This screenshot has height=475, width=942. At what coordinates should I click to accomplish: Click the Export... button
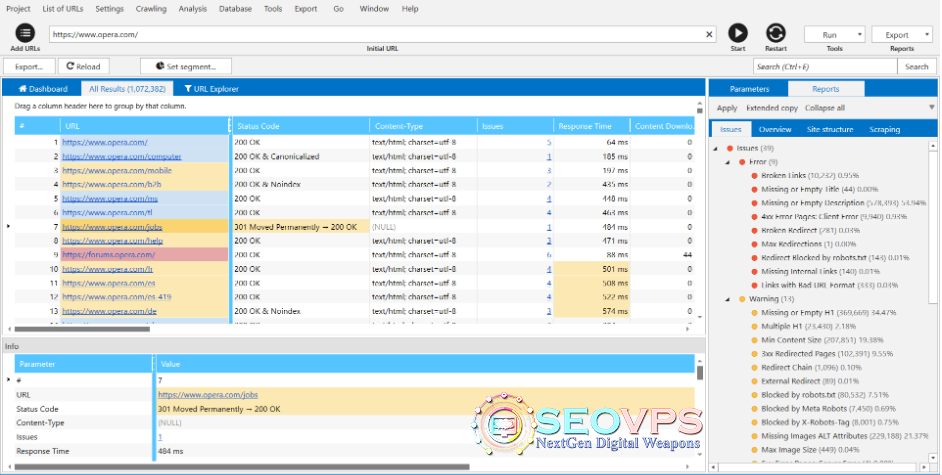coord(29,66)
